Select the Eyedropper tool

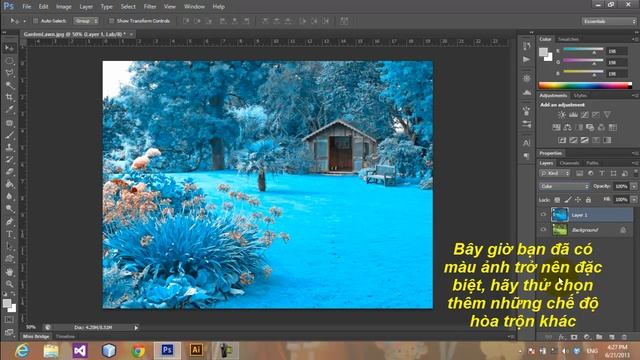tap(9, 110)
